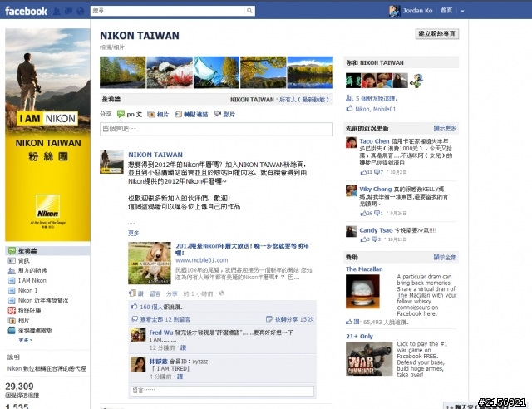Open account dropdown arrow in header

462,11
